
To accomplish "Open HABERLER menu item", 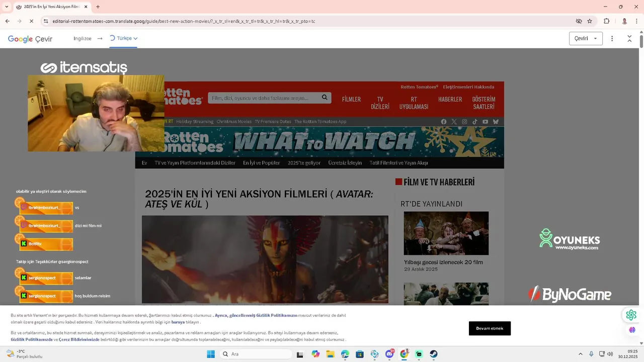I will pos(450,100).
